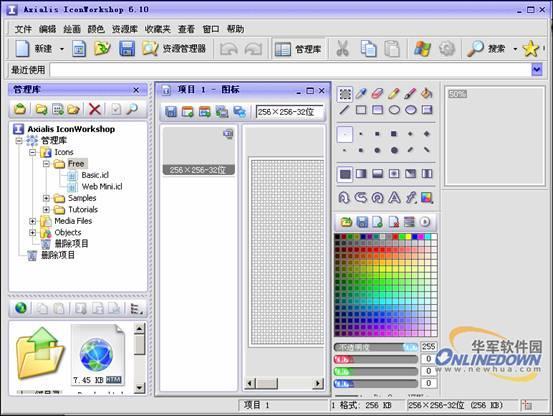Collapse the Free folder node
This screenshot has width=553, height=416.
click(x=46, y=164)
